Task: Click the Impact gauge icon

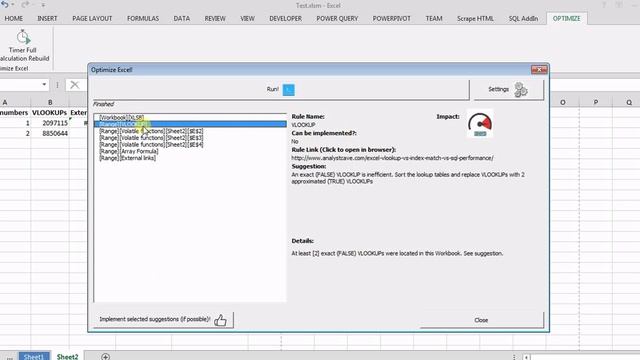Action: pyautogui.click(x=480, y=124)
